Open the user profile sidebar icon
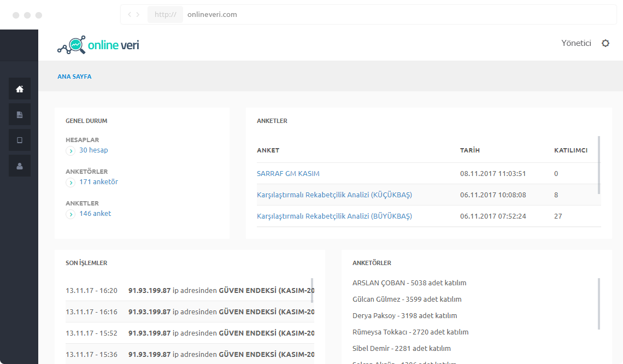The image size is (623, 364). 20,166
